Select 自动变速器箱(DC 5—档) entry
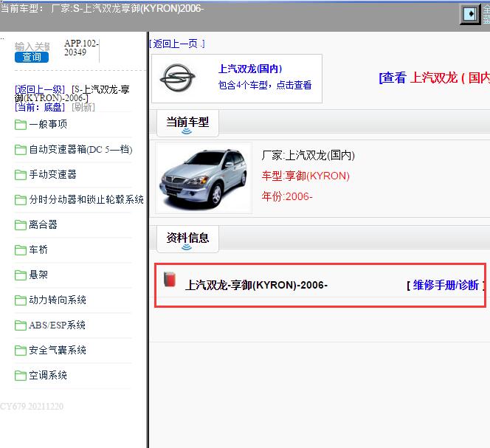The height and width of the screenshot is (448, 490). [80, 149]
